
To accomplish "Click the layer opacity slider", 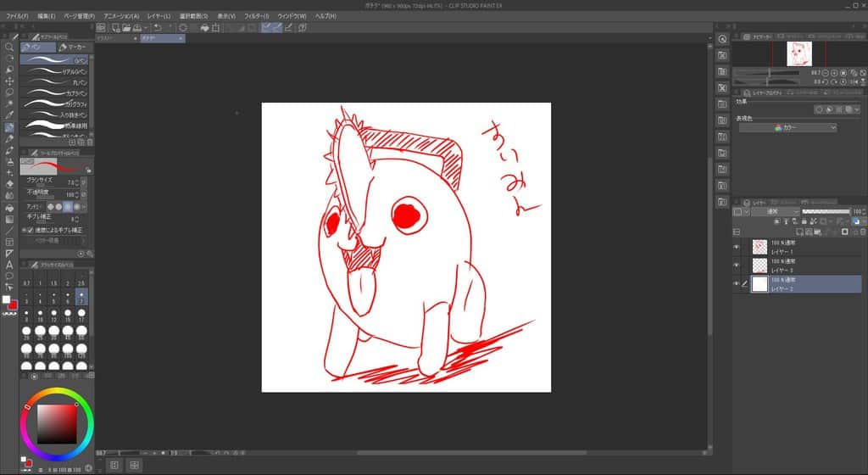I will coord(826,211).
